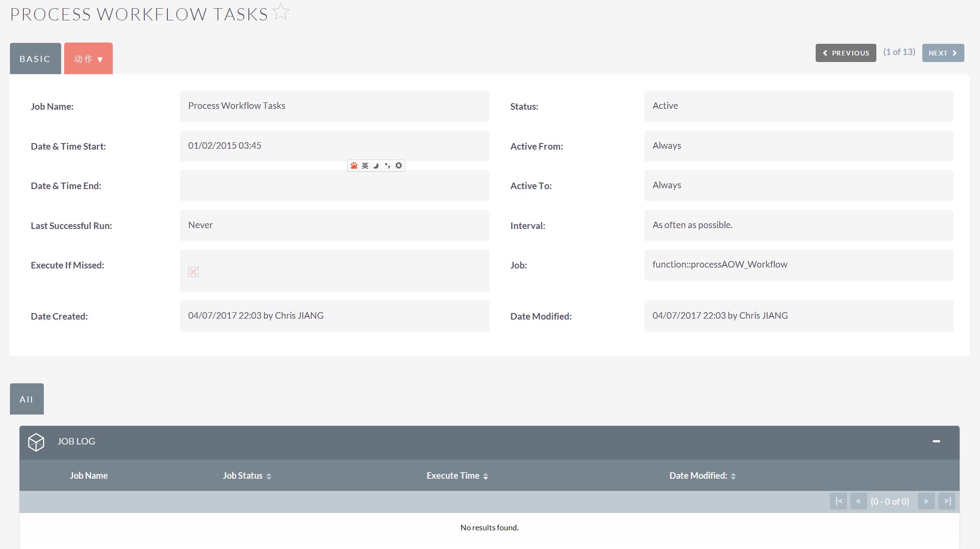The width and height of the screenshot is (980, 549).
Task: Open the 动作 actions dropdown
Action: point(88,59)
